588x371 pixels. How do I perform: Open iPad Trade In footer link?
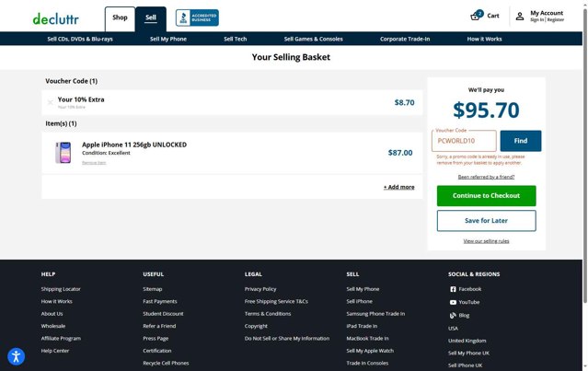(362, 326)
